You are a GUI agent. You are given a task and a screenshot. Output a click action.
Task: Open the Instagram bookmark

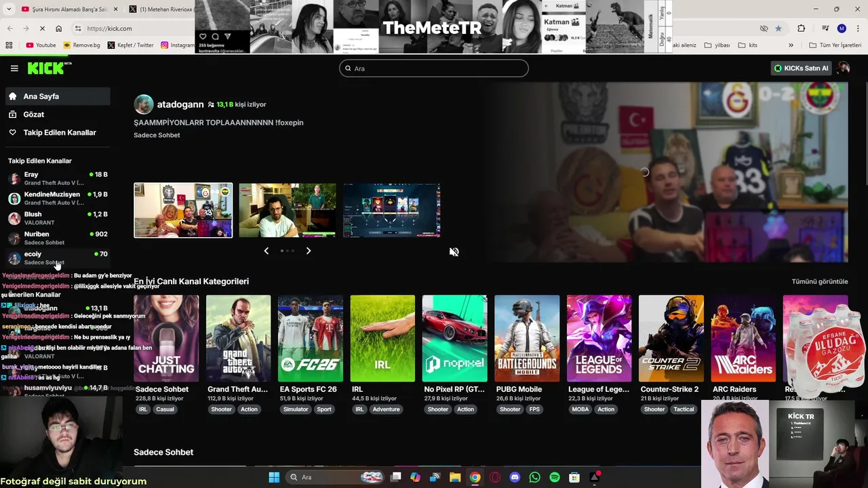(x=178, y=45)
